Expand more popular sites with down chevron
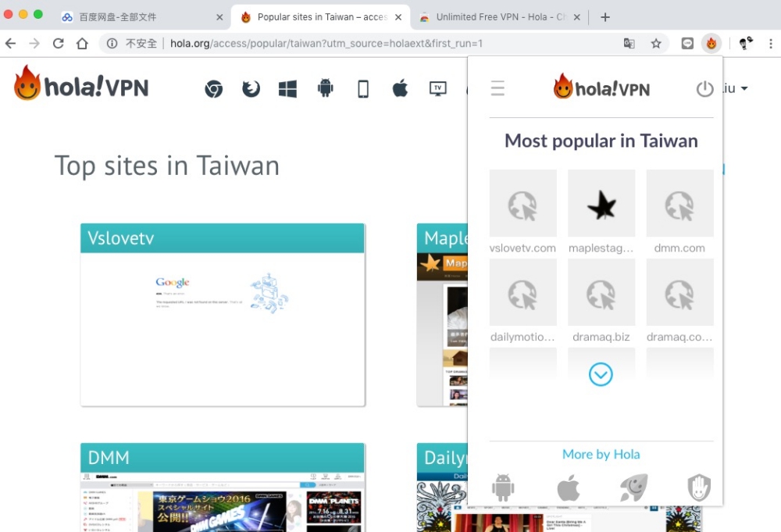 [601, 374]
